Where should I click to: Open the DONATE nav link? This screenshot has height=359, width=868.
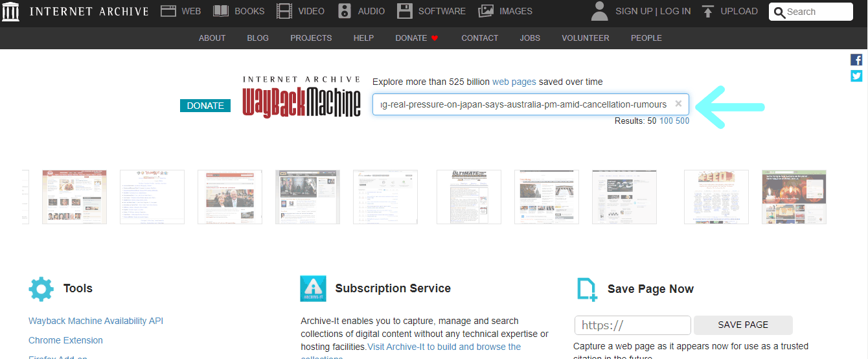click(x=411, y=38)
